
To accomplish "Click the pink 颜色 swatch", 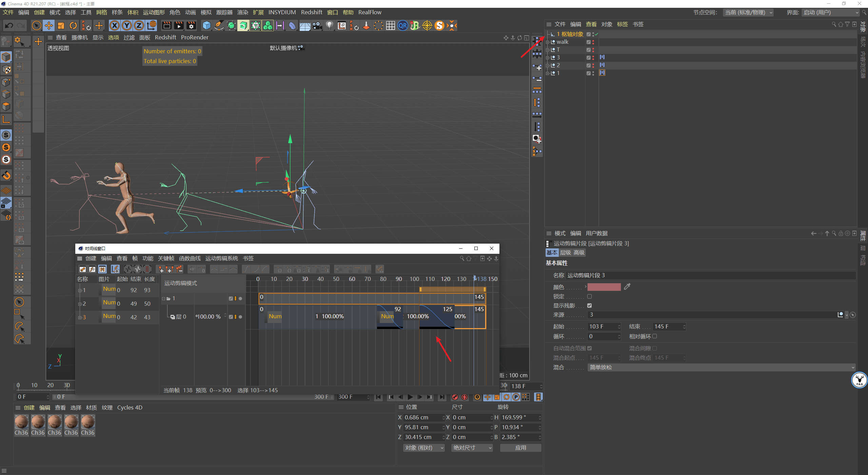I will tap(604, 287).
